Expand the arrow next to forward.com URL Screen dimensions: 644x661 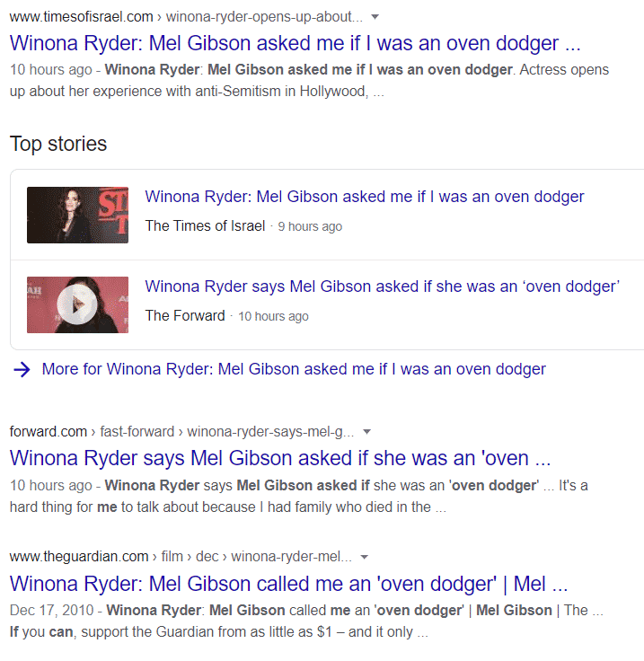366,432
